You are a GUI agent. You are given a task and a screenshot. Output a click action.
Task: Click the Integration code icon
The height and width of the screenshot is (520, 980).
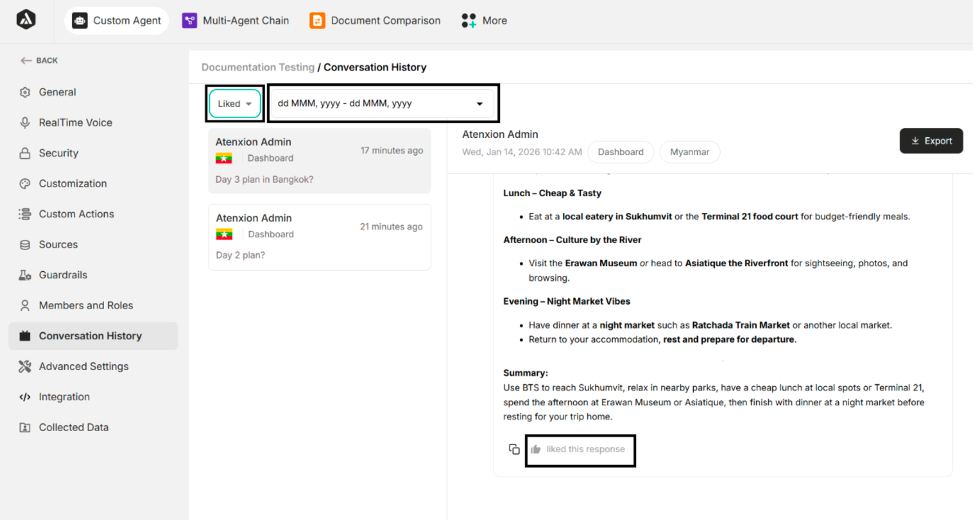[25, 397]
